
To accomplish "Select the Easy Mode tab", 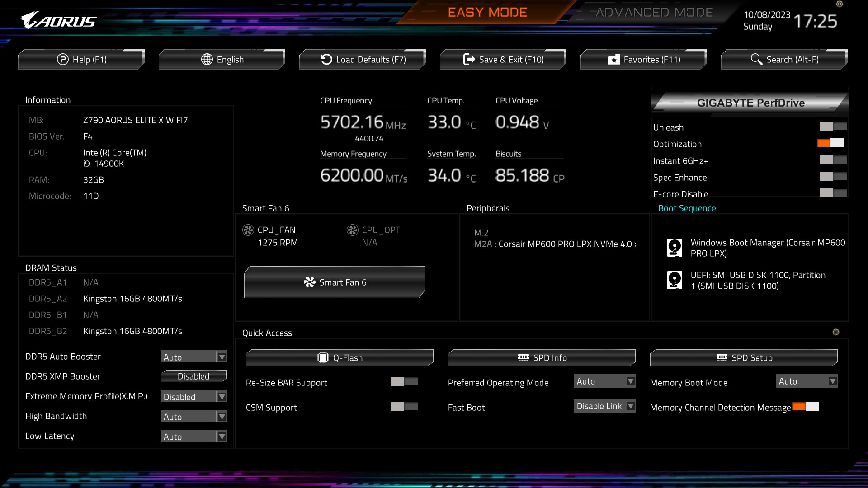I will (487, 13).
